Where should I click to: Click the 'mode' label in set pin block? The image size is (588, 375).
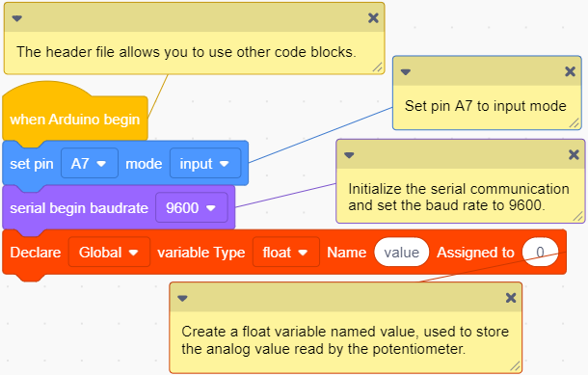click(144, 164)
